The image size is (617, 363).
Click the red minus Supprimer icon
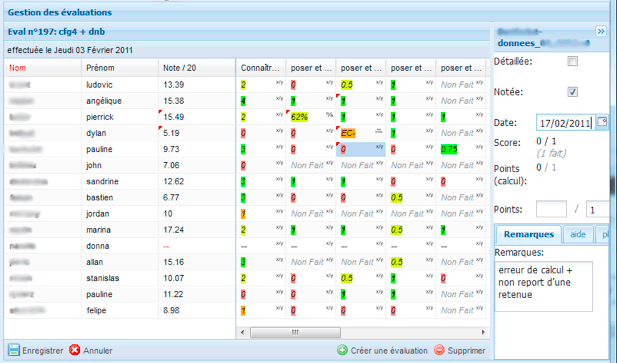coord(439,350)
